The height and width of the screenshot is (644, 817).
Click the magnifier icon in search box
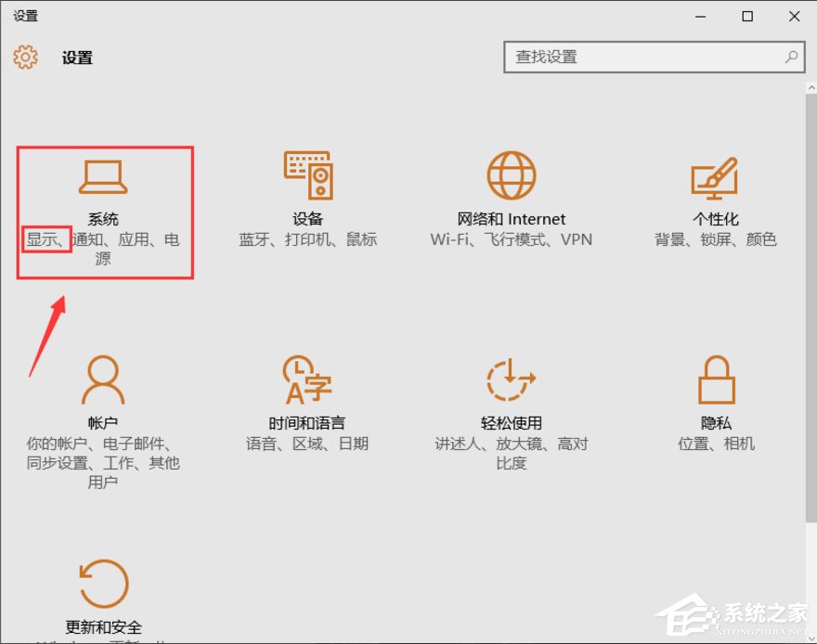tap(791, 57)
